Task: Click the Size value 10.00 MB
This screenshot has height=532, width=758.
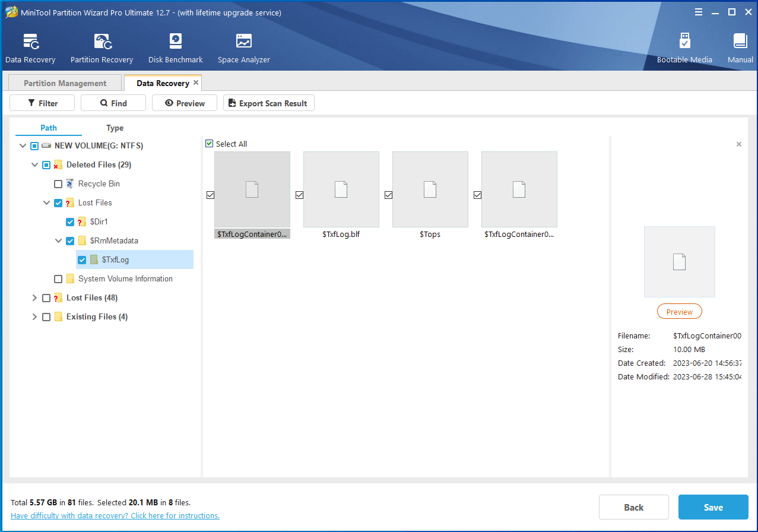Action: 689,349
